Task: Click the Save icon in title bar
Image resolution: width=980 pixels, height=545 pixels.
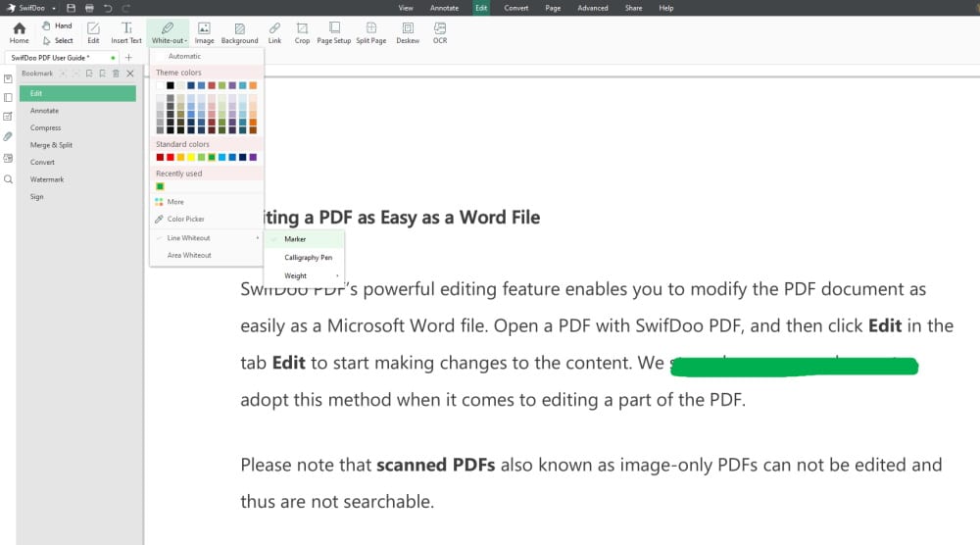Action: (x=71, y=8)
